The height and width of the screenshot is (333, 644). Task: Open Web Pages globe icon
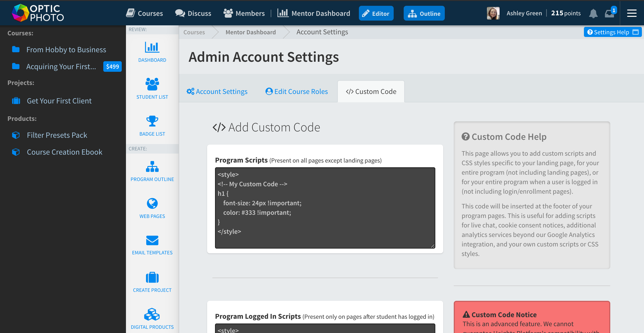(152, 204)
